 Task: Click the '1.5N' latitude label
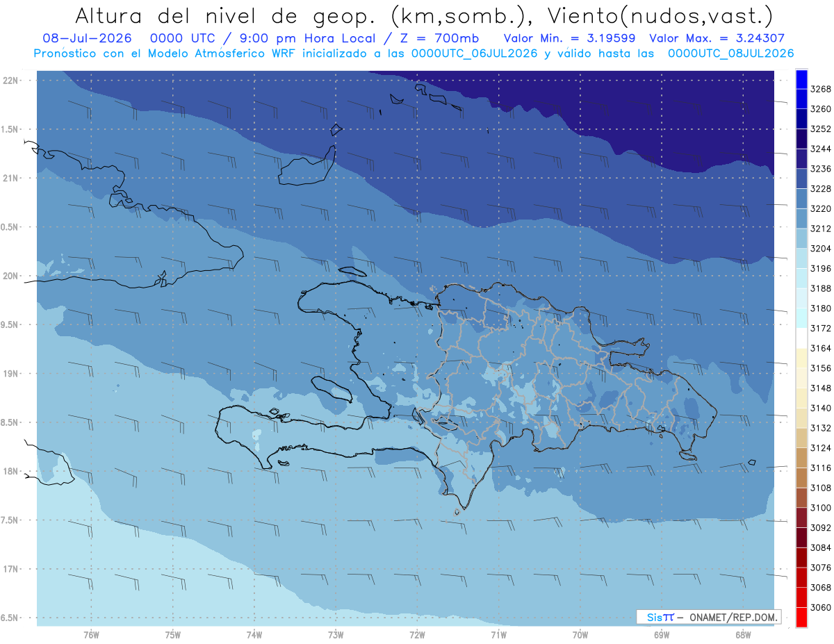11,129
